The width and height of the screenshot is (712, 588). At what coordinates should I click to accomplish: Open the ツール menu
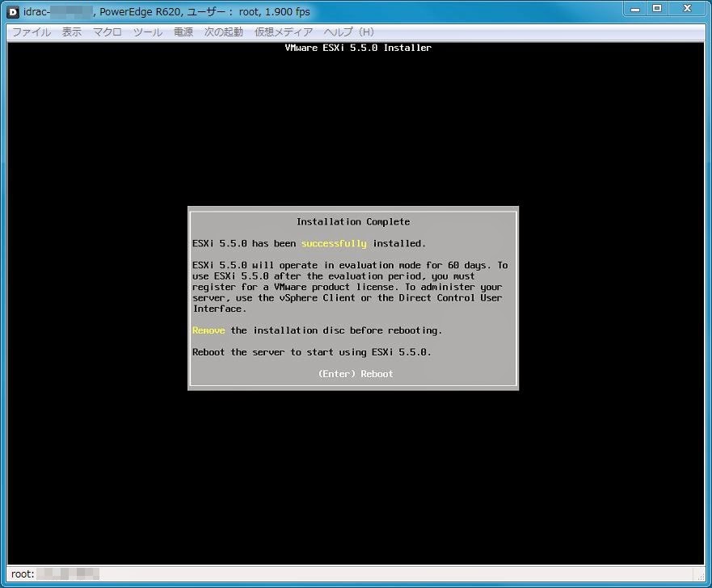point(148,31)
